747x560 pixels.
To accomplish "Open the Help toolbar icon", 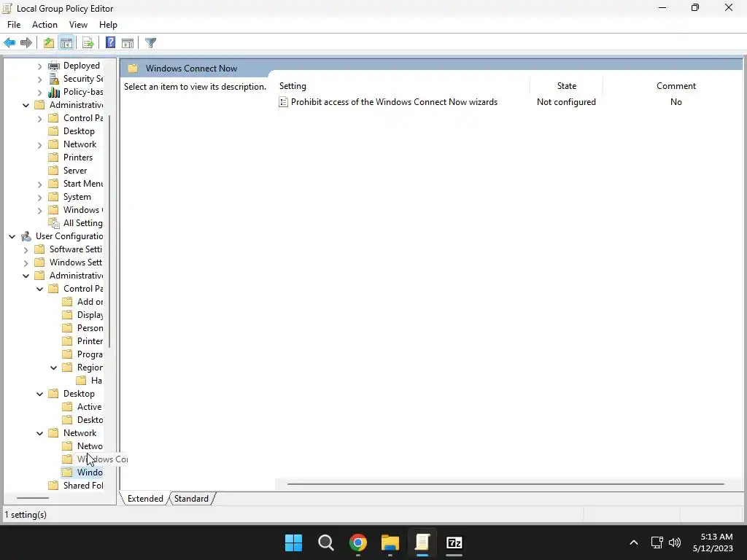I will click(110, 43).
